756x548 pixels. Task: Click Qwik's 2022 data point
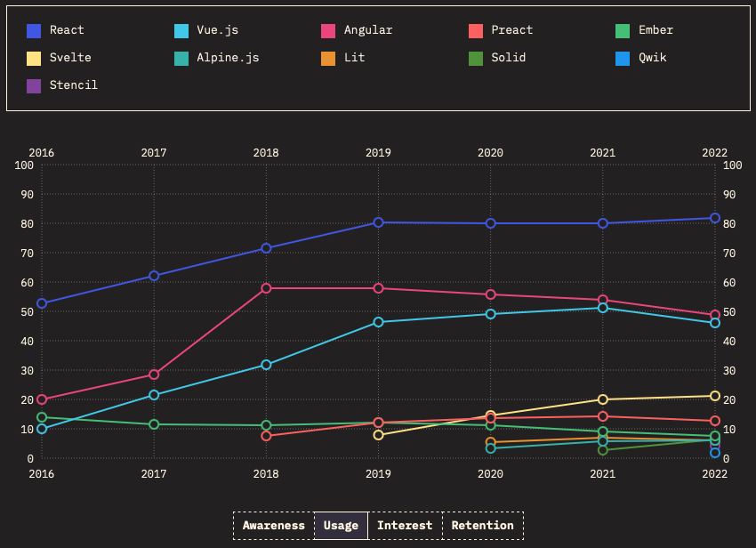pyautogui.click(x=715, y=453)
